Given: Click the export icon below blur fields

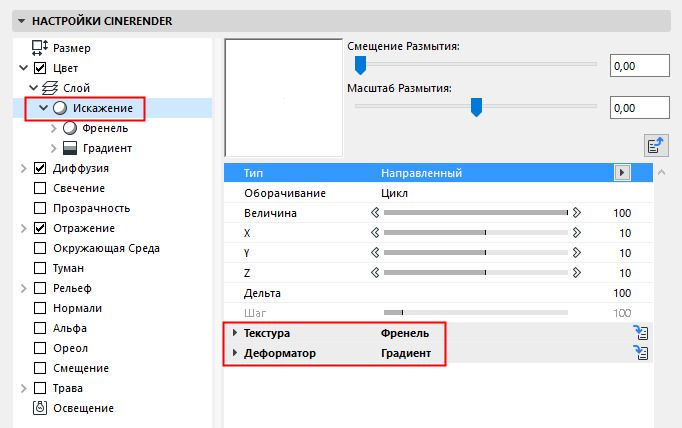Looking at the screenshot, I should pos(656,146).
